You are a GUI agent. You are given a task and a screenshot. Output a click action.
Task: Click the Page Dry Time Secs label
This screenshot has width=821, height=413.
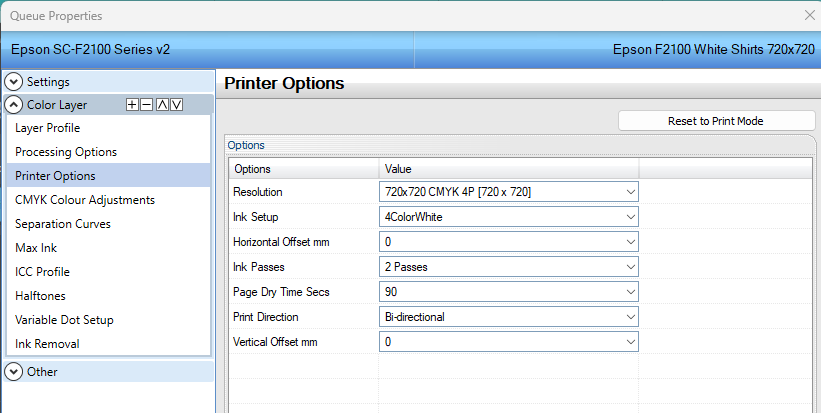click(x=281, y=292)
